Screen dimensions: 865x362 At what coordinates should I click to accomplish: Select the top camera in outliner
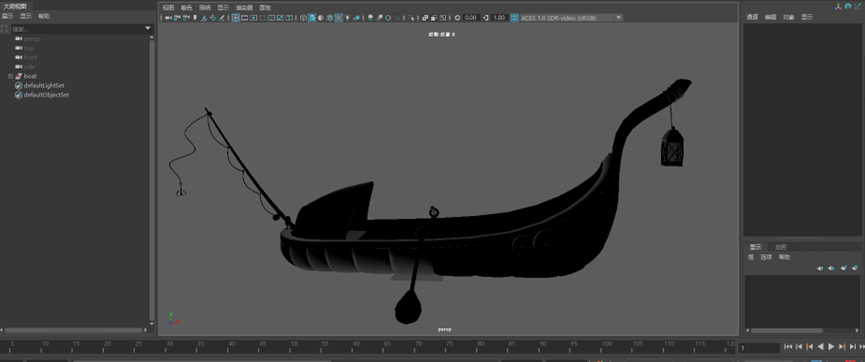(x=28, y=48)
